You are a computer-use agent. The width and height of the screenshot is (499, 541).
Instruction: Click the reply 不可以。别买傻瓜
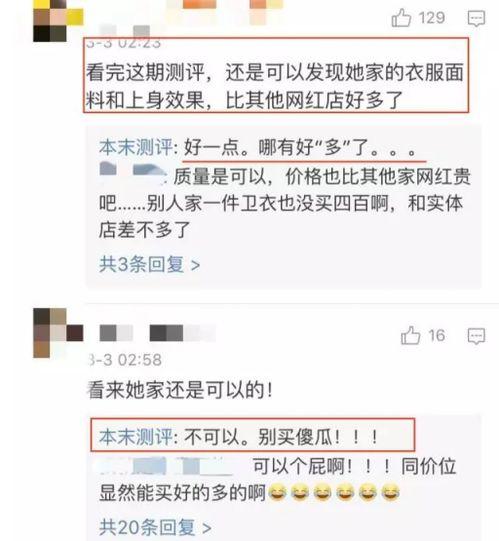pyautogui.click(x=239, y=437)
